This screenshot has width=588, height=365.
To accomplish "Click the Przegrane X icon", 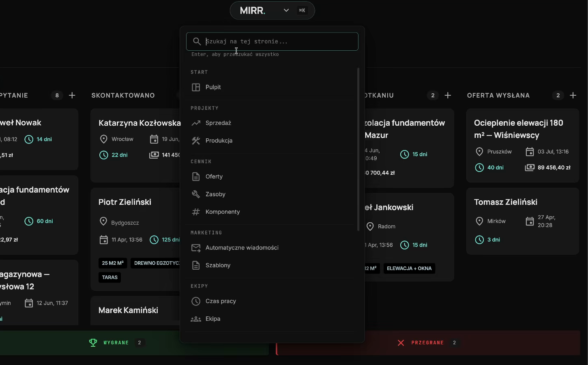I will 401,343.
